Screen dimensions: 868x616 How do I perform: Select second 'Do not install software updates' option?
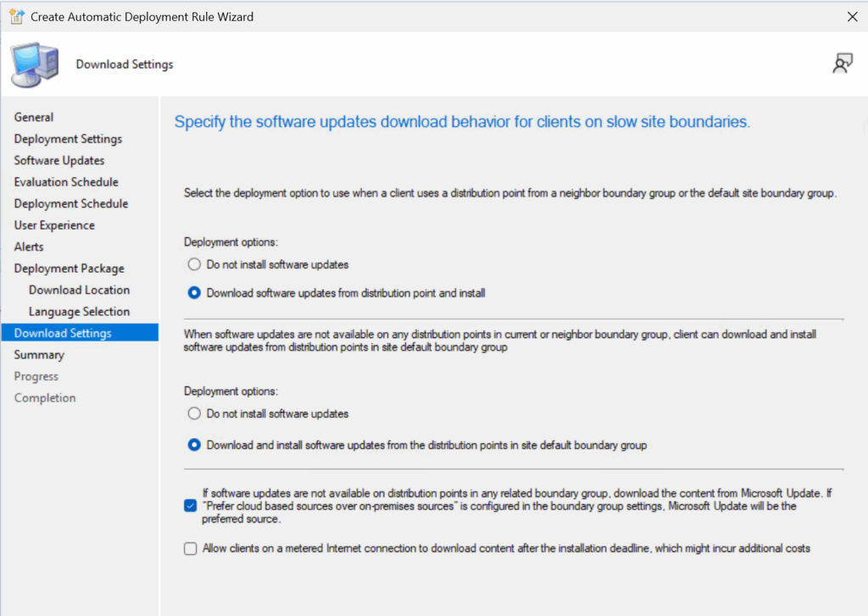[x=194, y=414]
